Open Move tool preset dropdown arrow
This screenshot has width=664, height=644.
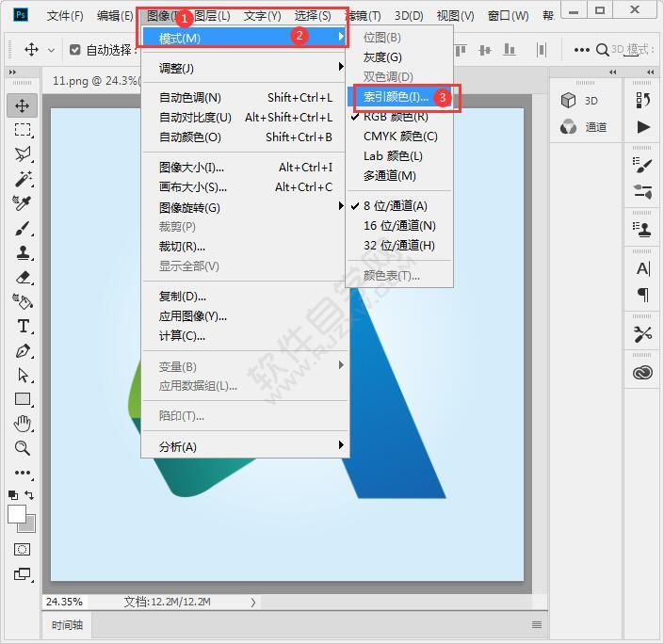click(51, 51)
